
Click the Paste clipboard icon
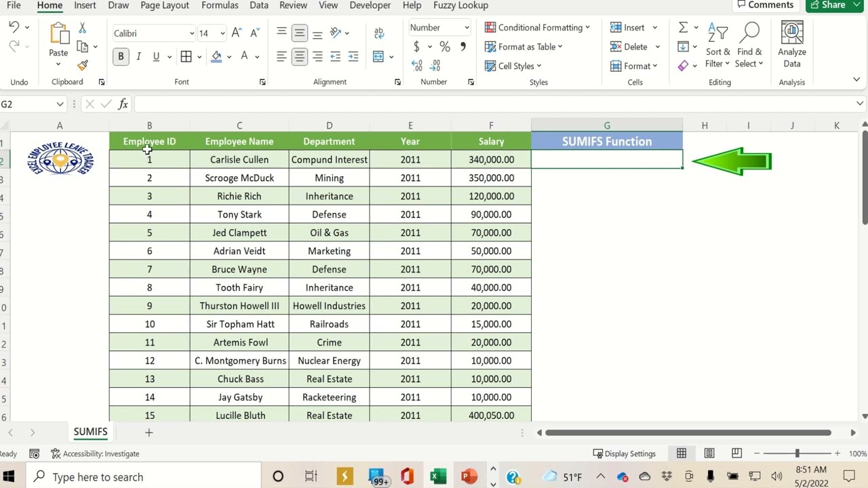[58, 34]
